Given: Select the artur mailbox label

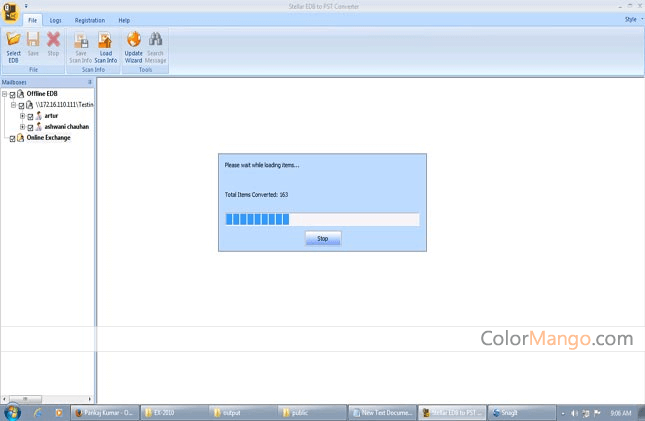Looking at the screenshot, I should (51, 116).
